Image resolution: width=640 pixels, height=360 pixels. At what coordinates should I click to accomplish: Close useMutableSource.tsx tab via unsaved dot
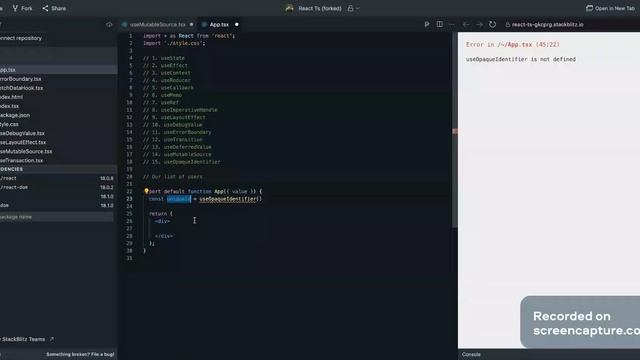click(191, 24)
